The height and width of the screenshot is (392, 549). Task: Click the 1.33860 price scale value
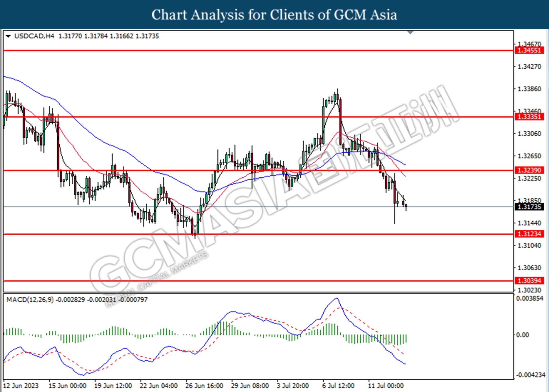point(530,89)
